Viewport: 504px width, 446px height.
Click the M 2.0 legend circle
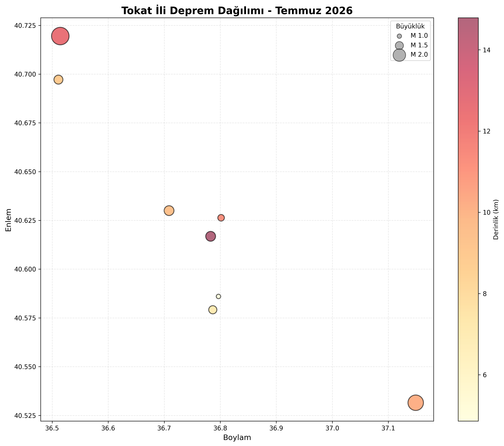pos(399,55)
